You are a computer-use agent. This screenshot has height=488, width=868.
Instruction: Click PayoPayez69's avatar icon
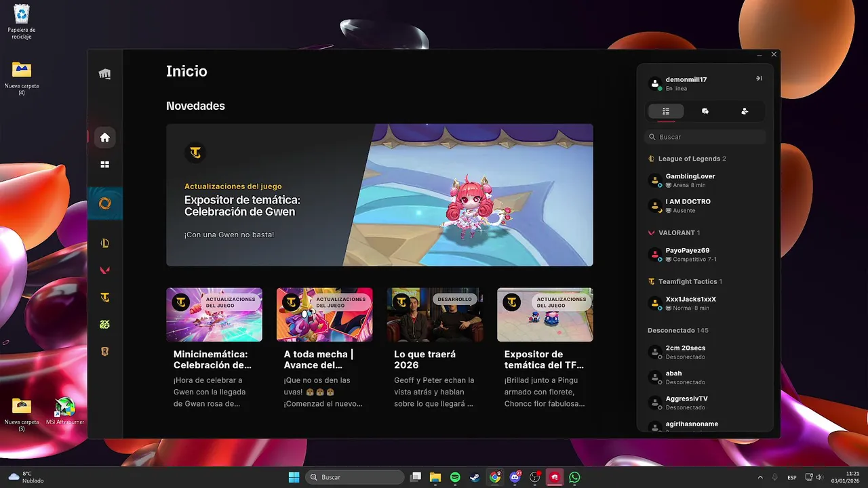pyautogui.click(x=655, y=255)
